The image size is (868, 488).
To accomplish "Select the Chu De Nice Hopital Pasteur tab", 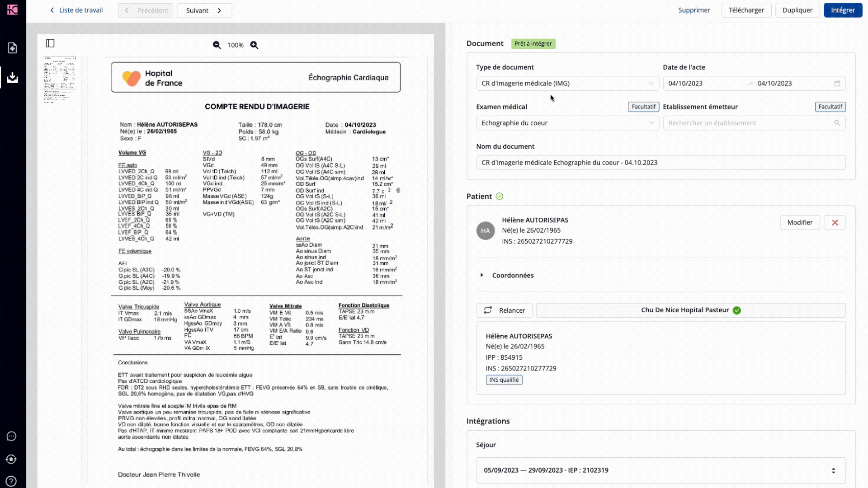I will tap(691, 310).
